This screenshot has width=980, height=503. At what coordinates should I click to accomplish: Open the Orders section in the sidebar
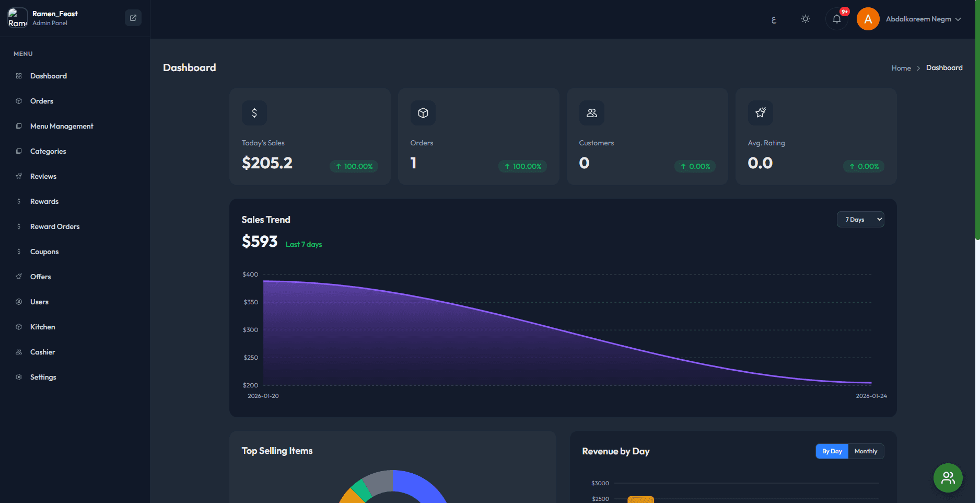tap(41, 101)
